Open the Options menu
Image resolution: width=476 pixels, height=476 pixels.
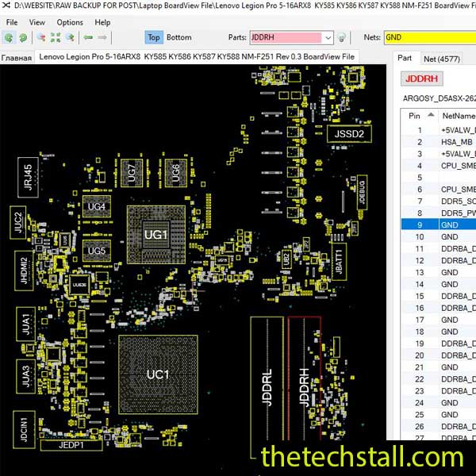(70, 22)
